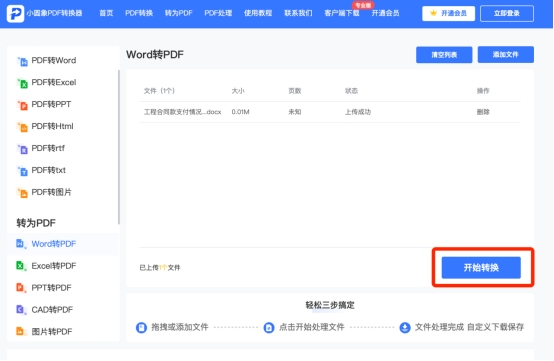Click the 操作 column header

[x=483, y=91]
